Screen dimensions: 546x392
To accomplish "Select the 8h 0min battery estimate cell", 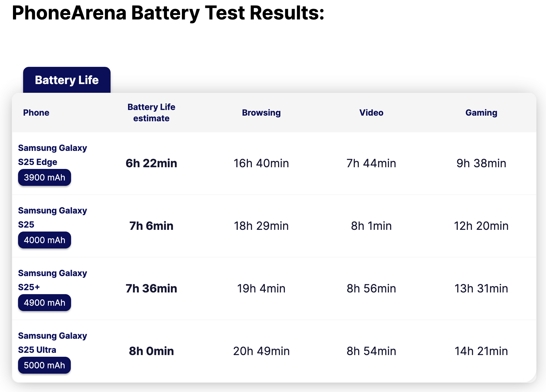I will click(151, 351).
